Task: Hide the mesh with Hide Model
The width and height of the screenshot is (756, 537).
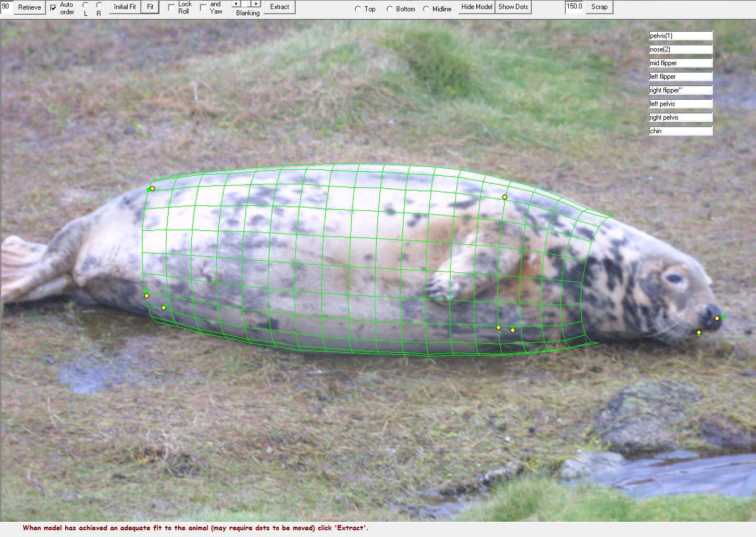Action: [477, 7]
